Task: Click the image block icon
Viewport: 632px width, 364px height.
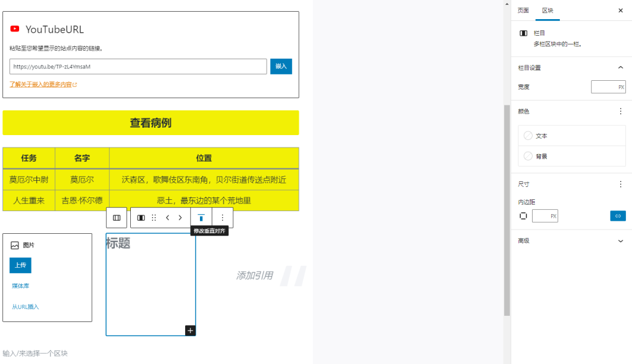Action: [15, 245]
